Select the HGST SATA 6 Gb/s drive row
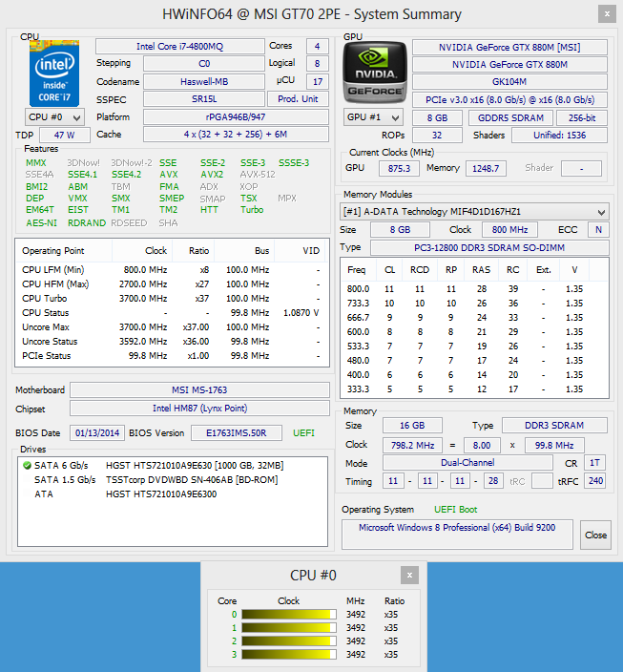This screenshot has width=623, height=672. click(173, 466)
